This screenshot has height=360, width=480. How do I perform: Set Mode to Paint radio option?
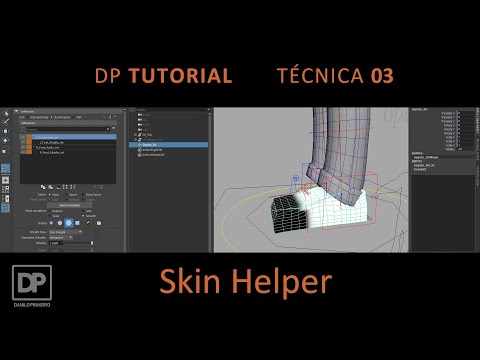[50, 195]
